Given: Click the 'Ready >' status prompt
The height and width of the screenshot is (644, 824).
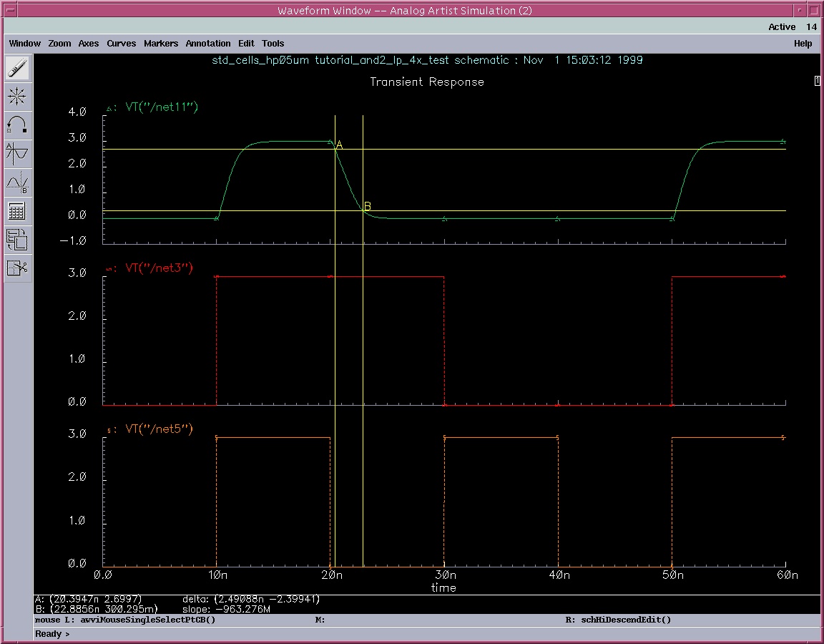Looking at the screenshot, I should 52,634.
